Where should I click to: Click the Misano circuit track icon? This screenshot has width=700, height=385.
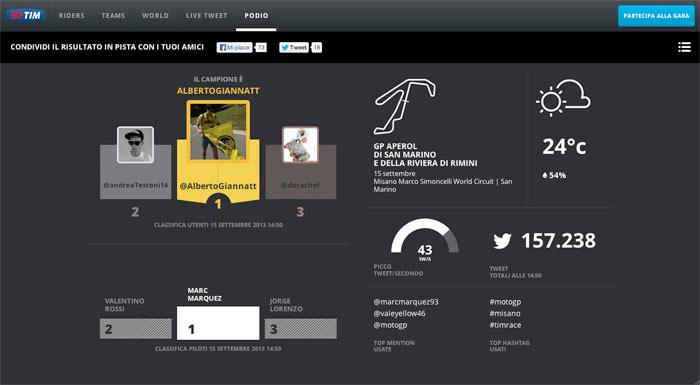404,106
